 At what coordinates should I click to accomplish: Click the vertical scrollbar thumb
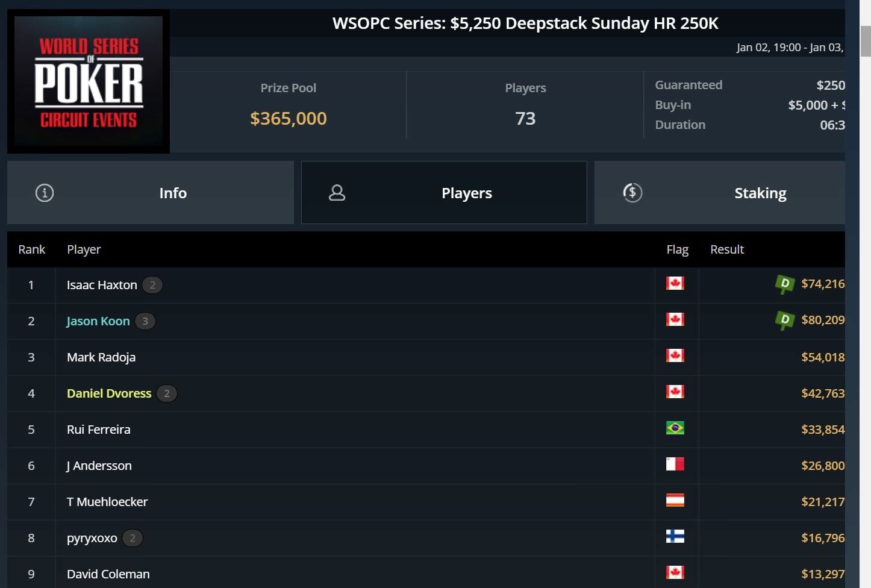coord(866,41)
